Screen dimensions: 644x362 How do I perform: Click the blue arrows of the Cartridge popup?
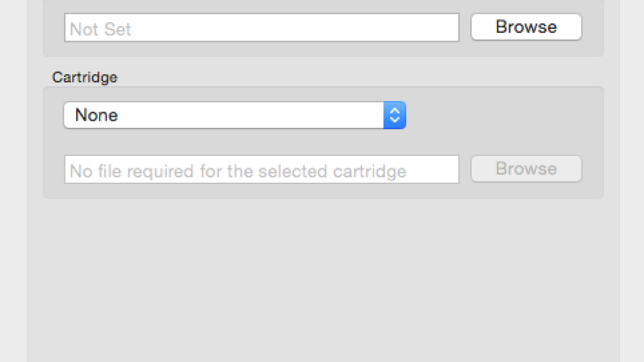(395, 115)
